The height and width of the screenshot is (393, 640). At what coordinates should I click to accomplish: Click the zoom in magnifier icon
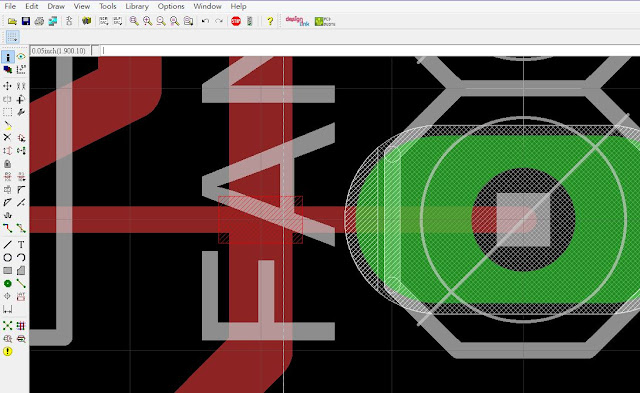(x=147, y=21)
